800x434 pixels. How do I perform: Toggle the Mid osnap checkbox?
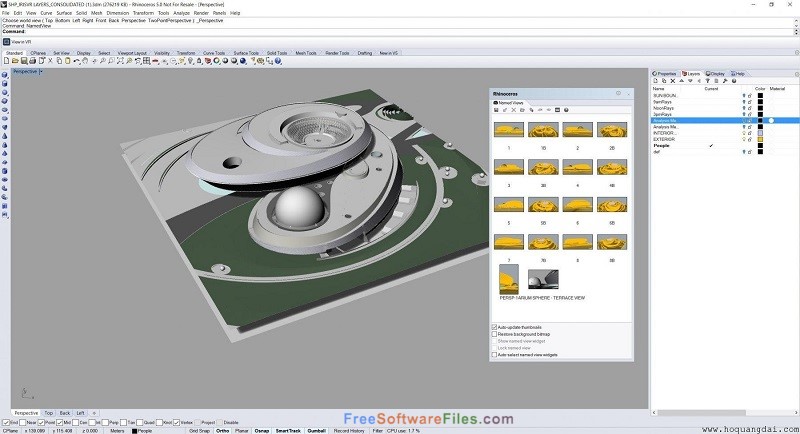(60, 422)
